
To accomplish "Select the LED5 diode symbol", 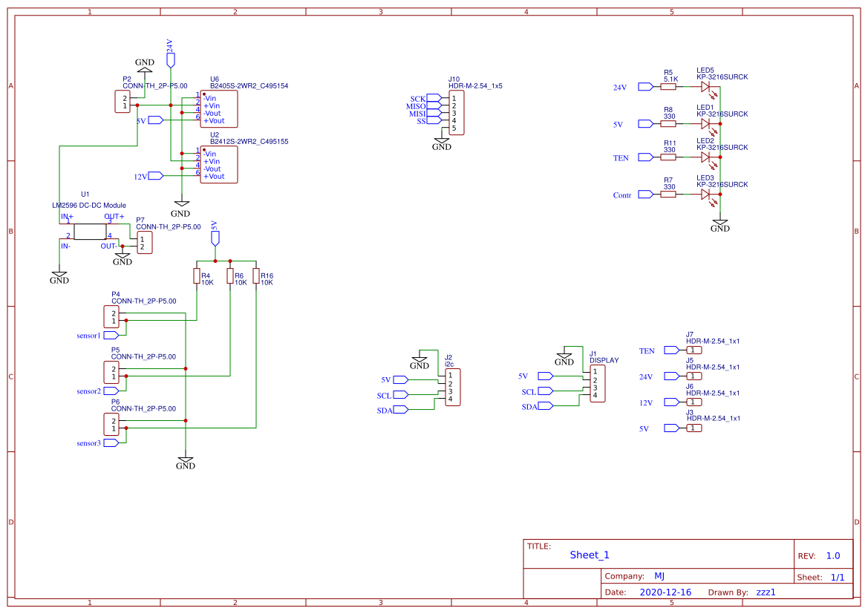I will pyautogui.click(x=706, y=87).
